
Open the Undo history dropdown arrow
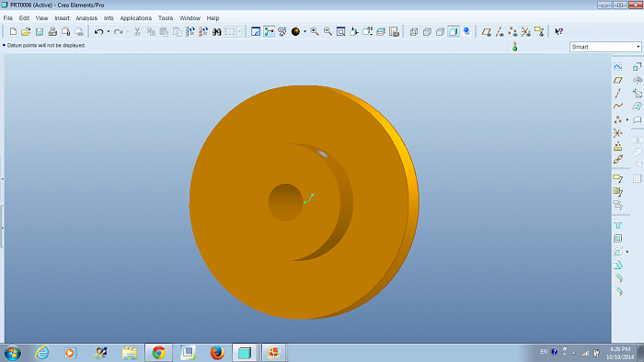tap(108, 31)
